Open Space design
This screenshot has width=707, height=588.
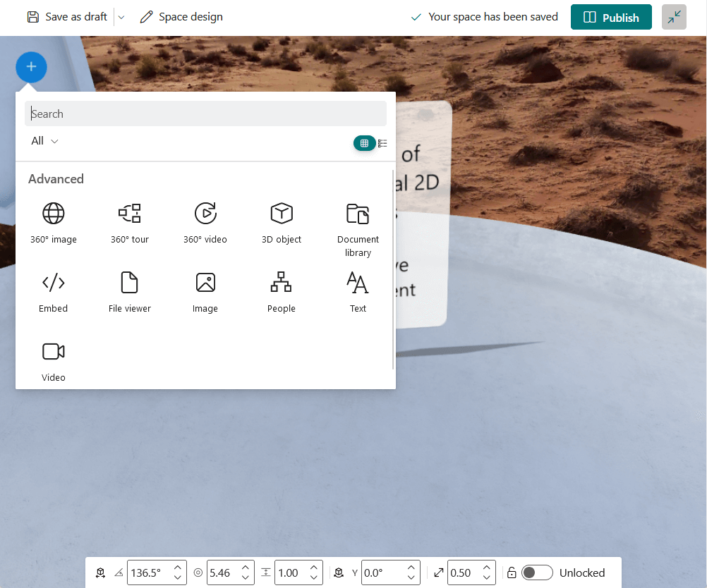pyautogui.click(x=181, y=17)
